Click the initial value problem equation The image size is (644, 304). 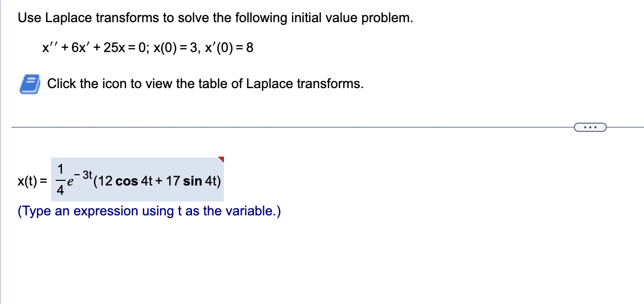click(147, 47)
